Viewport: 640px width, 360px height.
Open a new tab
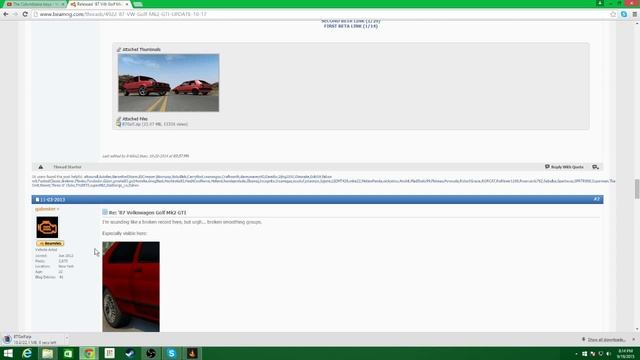(138, 4)
